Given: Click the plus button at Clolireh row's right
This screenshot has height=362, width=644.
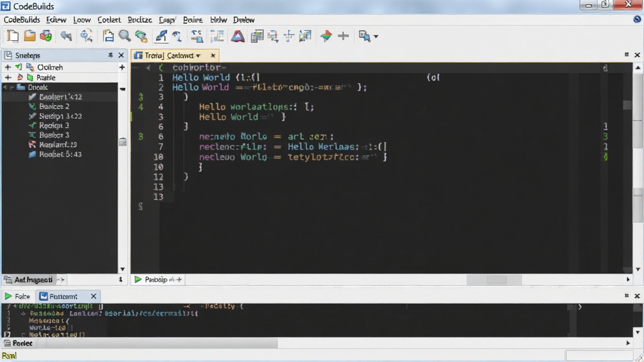Looking at the screenshot, I should [121, 67].
